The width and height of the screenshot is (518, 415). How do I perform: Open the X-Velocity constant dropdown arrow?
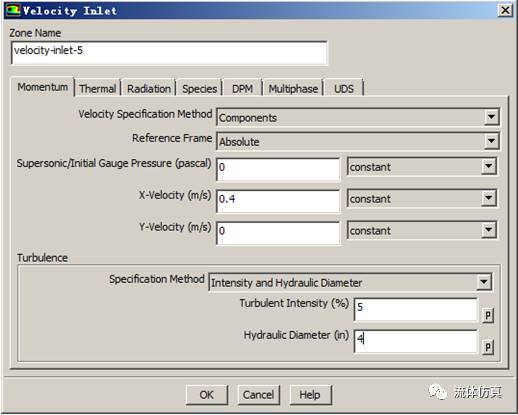tap(489, 198)
